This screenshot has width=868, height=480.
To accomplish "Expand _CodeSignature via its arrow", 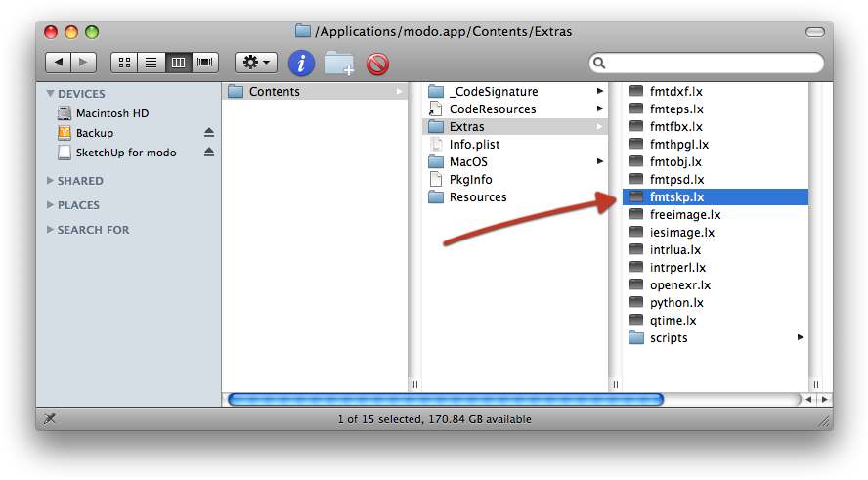I will 599,90.
